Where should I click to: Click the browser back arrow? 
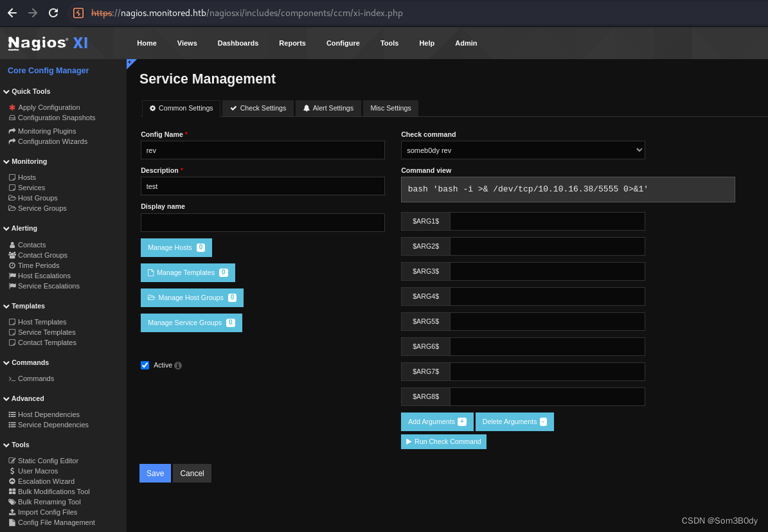pyautogui.click(x=12, y=13)
